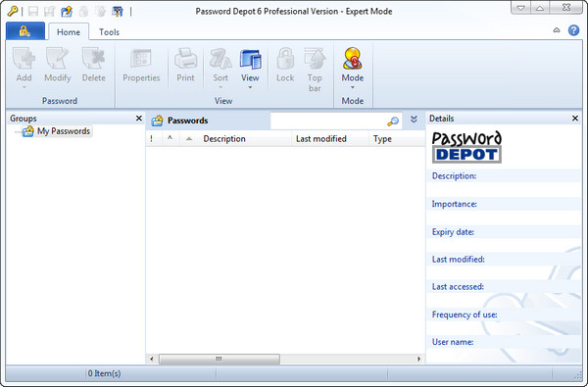
Task: Click the horizontal scrollbar thumb in password list
Action: (x=220, y=359)
